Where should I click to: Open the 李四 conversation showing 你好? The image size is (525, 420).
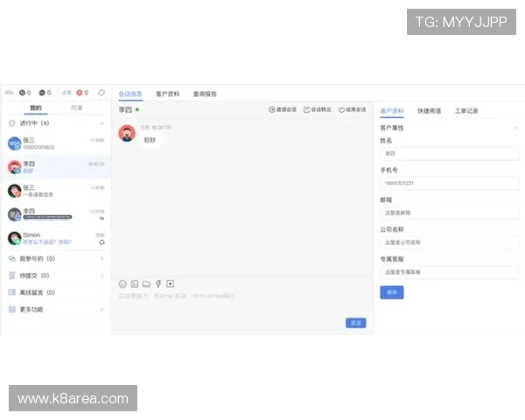coord(56,167)
